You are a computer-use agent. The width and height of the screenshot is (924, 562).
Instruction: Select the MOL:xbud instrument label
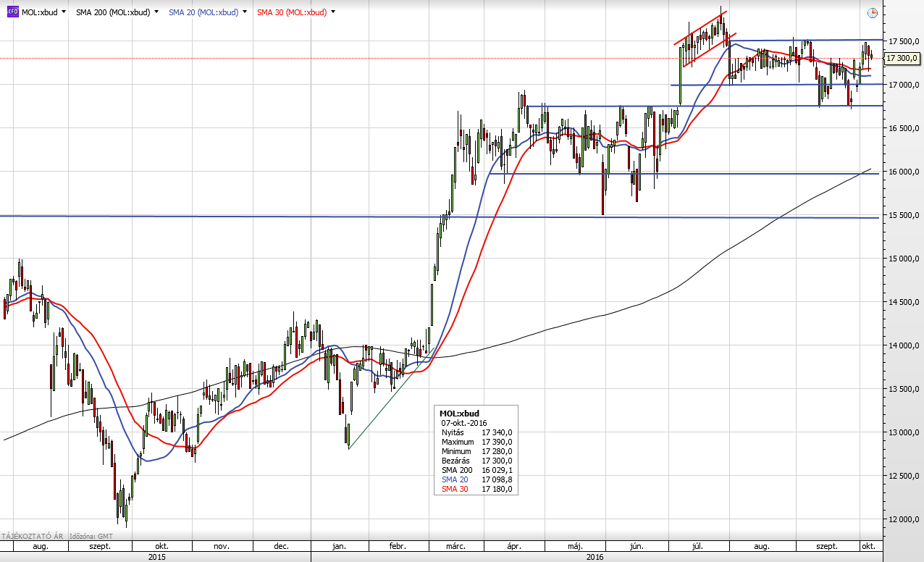(x=39, y=13)
